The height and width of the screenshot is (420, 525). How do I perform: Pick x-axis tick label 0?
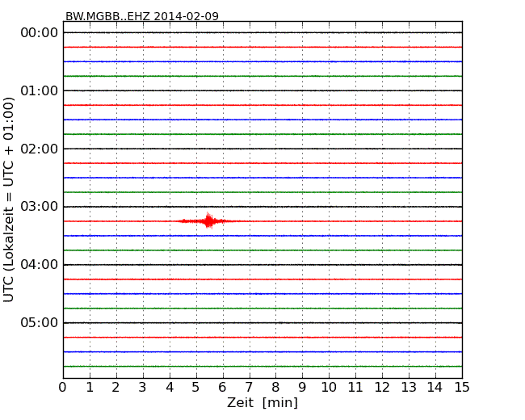coord(63,388)
